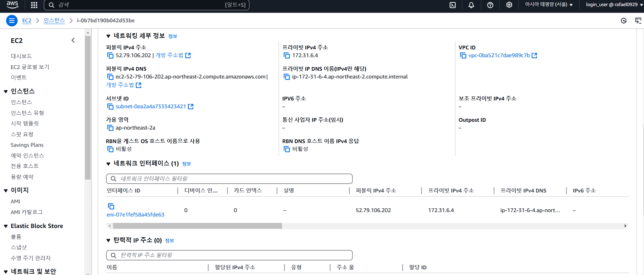Viewport: 644px width, 275px height.
Task: Open the external link icon beside the subnet ID
Action: pos(191,107)
